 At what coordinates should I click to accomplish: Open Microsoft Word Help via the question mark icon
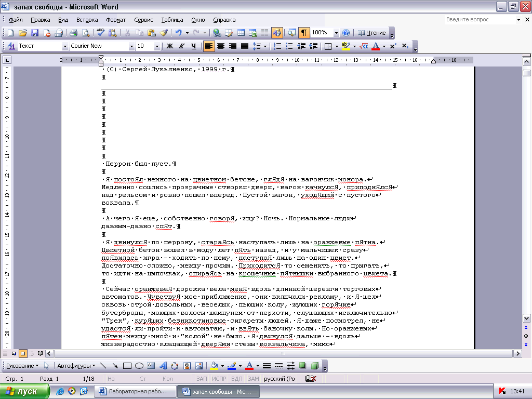pyautogui.click(x=346, y=33)
